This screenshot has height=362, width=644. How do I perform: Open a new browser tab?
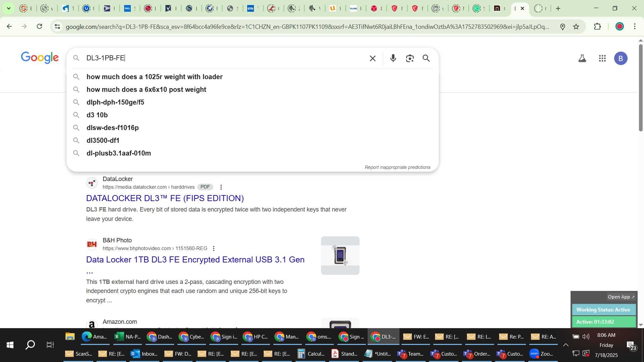(x=558, y=8)
